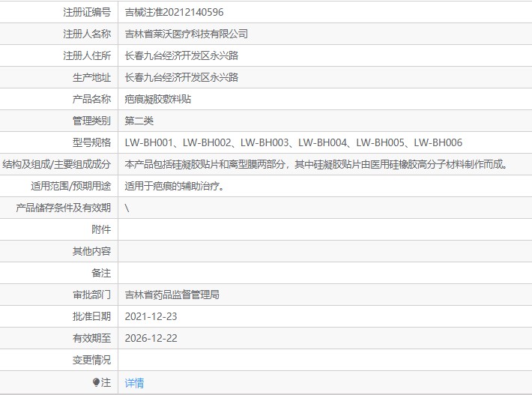
Task: Open the 详情 link in the 注 row
Action: [x=134, y=383]
